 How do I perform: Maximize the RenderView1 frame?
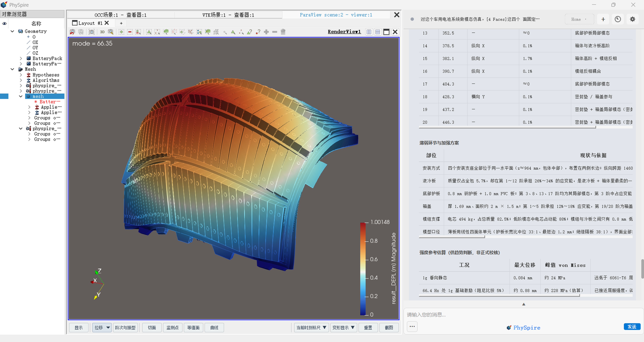pyautogui.click(x=387, y=32)
